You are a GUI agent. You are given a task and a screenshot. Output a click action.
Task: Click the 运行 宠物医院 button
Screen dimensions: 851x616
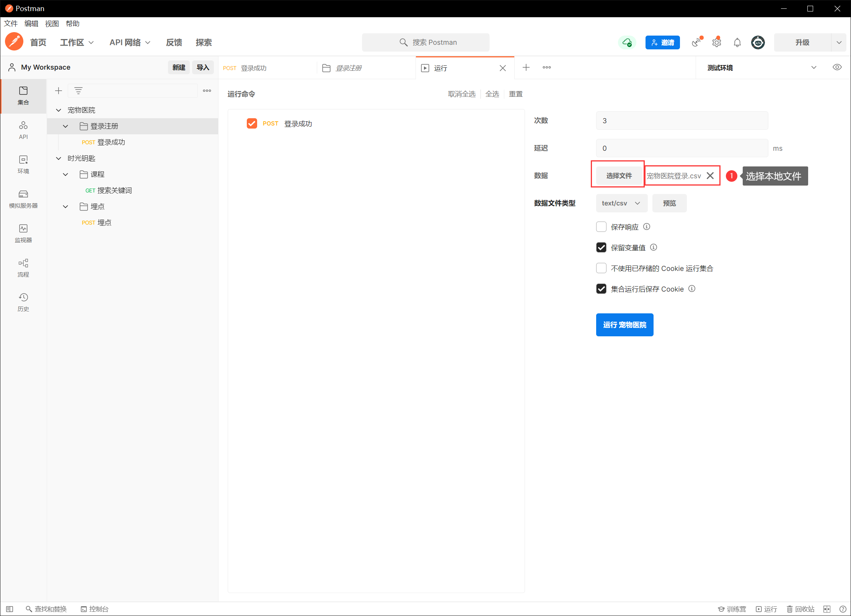624,325
